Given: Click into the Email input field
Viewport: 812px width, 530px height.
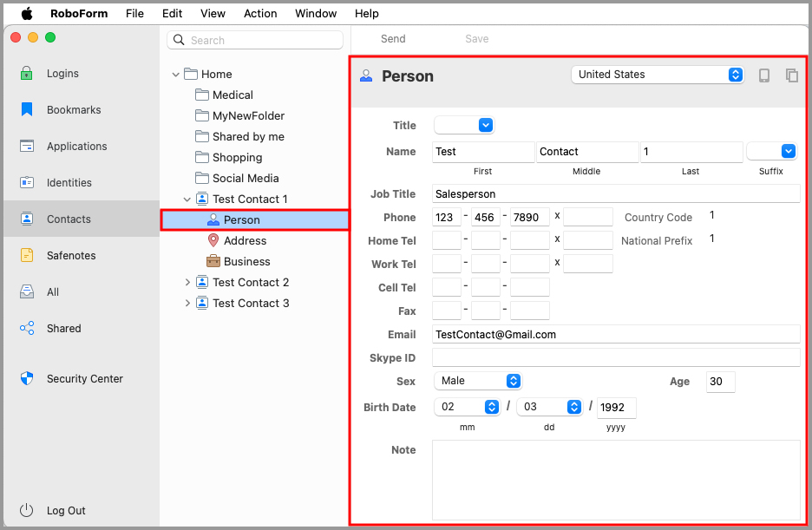Looking at the screenshot, I should 615,334.
